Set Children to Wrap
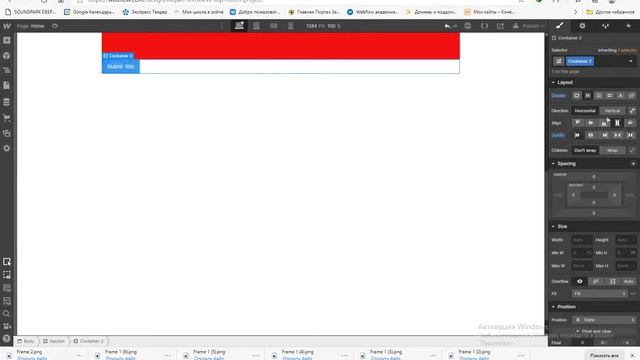640x360 pixels. [613, 150]
